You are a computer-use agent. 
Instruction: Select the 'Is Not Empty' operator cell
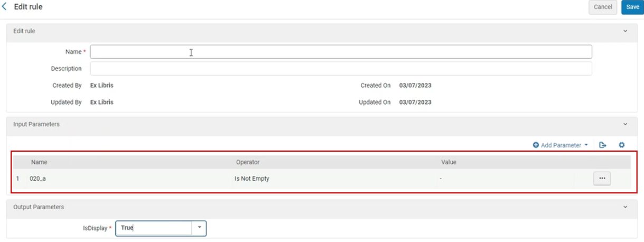(252, 179)
